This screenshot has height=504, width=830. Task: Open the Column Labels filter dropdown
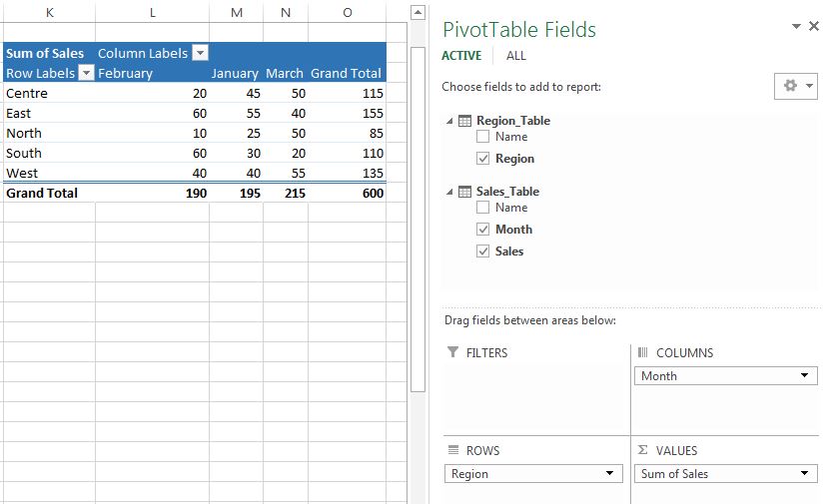(x=200, y=53)
